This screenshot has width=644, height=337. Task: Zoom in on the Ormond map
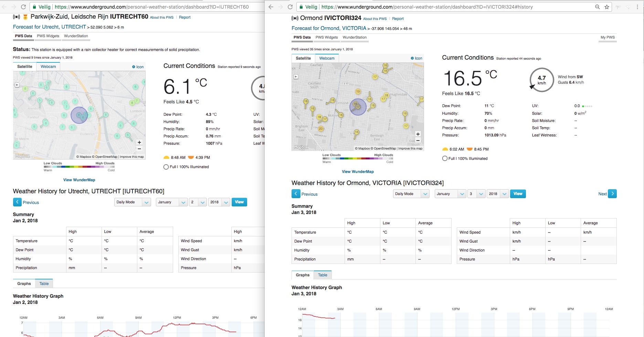coord(418,134)
